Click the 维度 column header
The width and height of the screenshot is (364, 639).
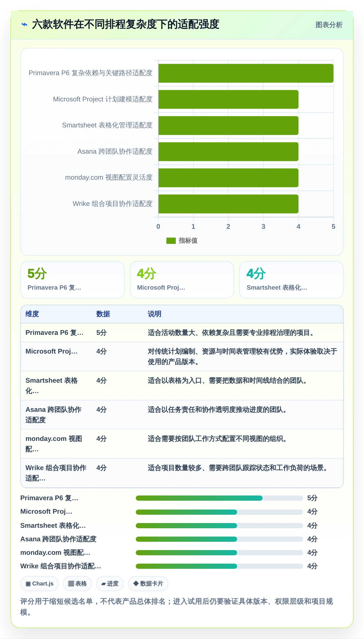point(32,314)
